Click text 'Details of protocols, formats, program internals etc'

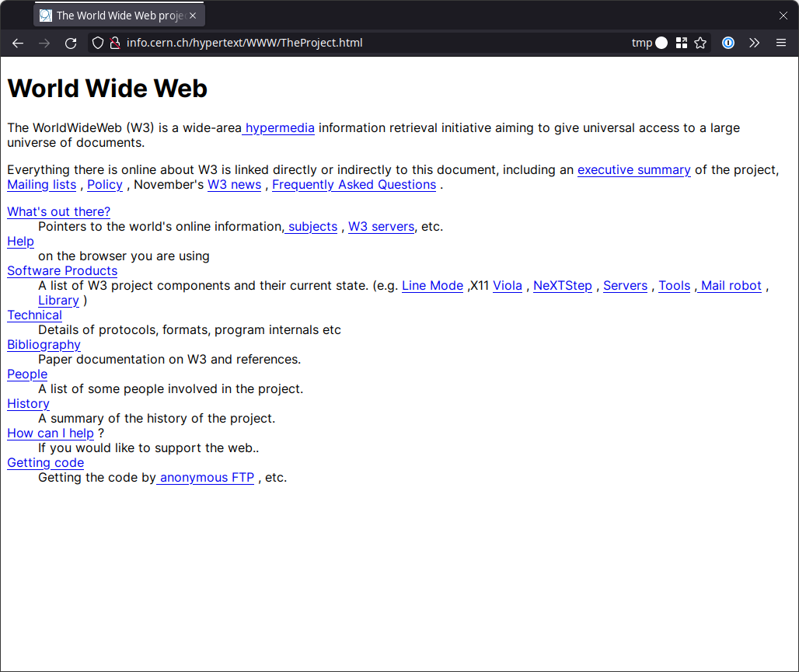click(190, 330)
